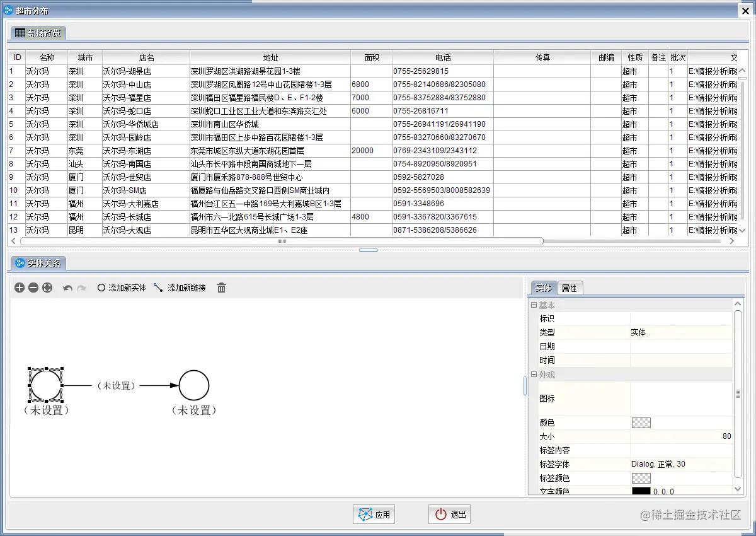Click the redo arrow icon
Image resolution: width=756 pixels, height=536 pixels.
[81, 288]
